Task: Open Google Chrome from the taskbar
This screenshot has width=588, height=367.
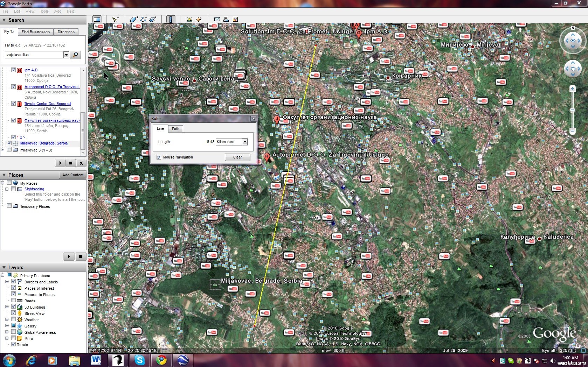Action: (x=161, y=360)
